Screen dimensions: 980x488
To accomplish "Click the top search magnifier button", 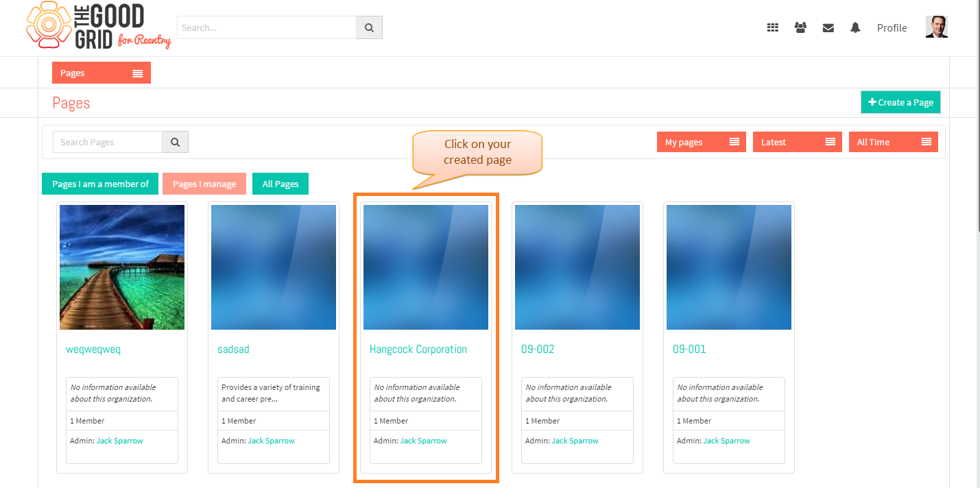I will click(369, 27).
